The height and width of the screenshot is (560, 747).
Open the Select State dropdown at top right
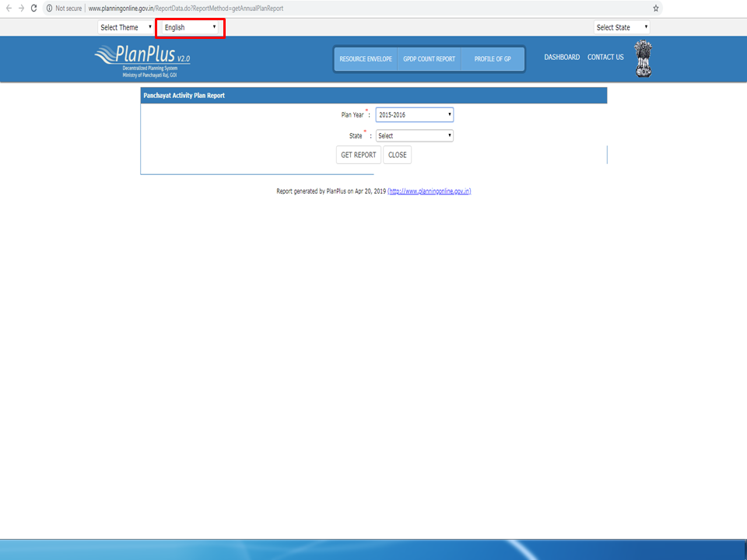point(622,26)
